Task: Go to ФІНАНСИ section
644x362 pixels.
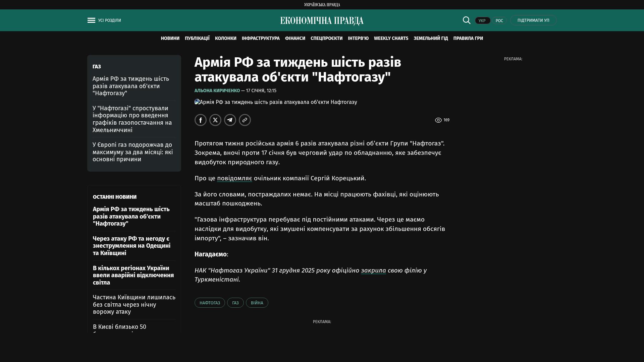Action: click(295, 39)
